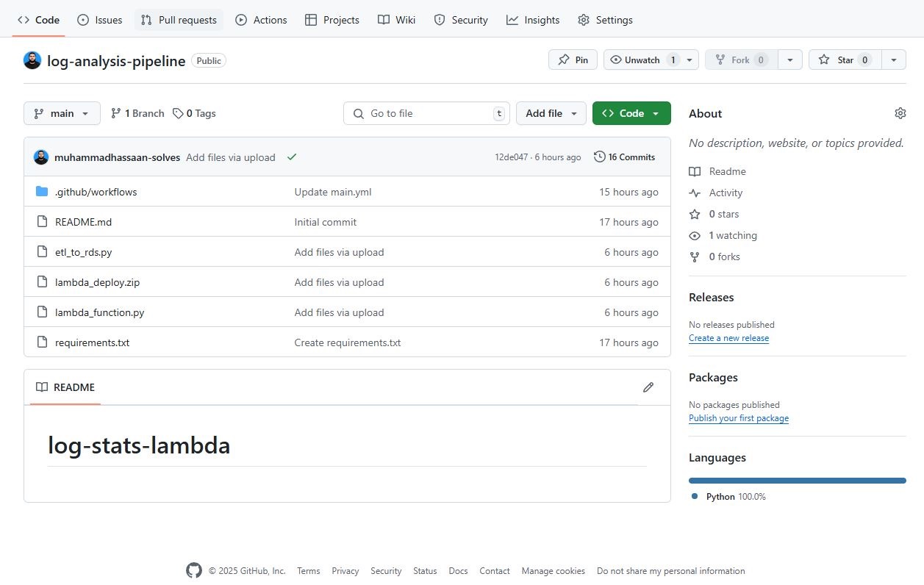Viewport: 924px width, 585px height.
Task: Click Publish your first package
Action: (x=739, y=418)
